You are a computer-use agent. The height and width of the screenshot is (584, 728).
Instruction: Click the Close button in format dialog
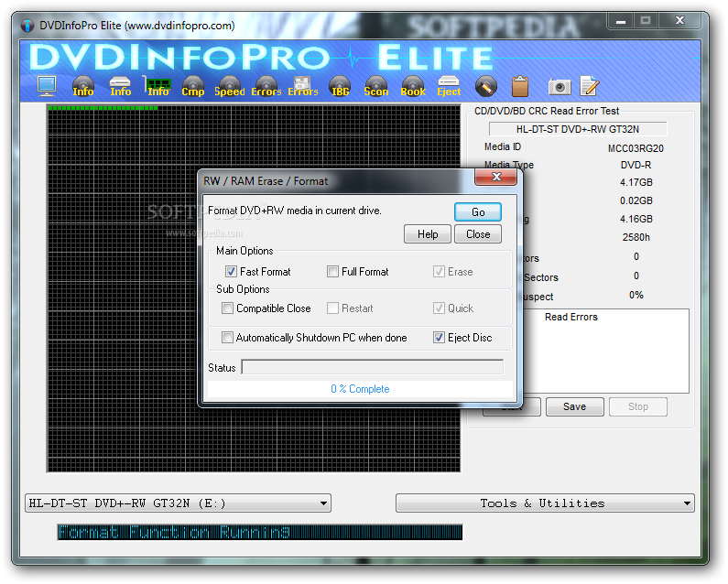tap(478, 234)
